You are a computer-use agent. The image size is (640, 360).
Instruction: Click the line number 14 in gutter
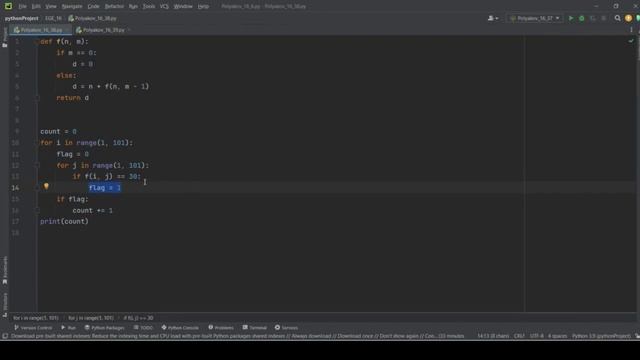coord(15,188)
